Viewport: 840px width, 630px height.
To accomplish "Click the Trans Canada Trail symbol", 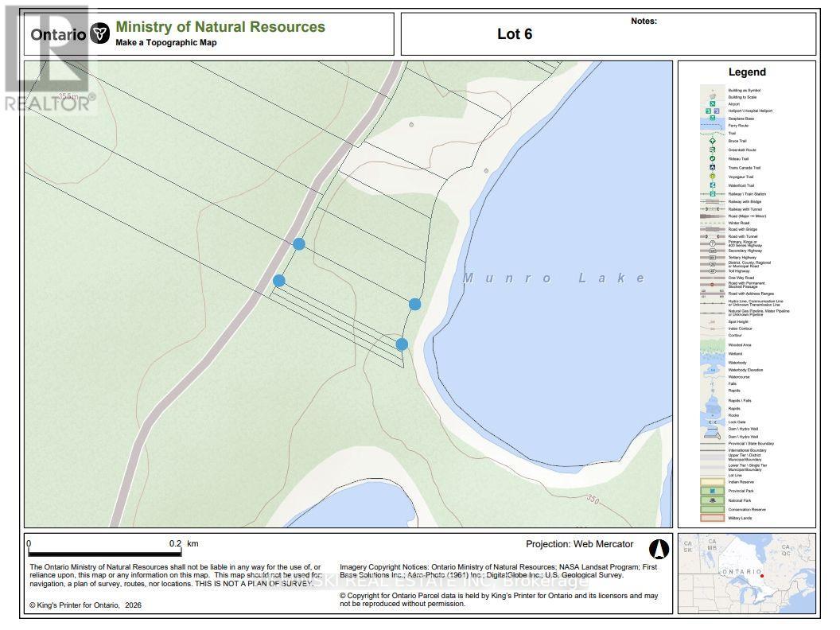I will pos(712,167).
